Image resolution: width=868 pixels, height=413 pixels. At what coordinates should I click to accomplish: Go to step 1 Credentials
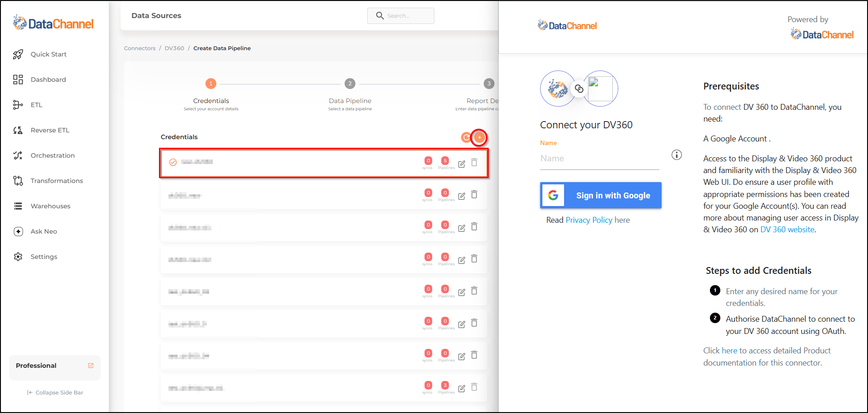click(x=211, y=84)
